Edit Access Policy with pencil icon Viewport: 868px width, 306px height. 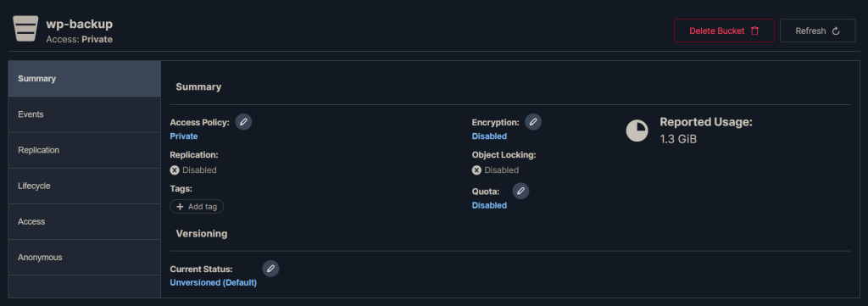click(243, 122)
